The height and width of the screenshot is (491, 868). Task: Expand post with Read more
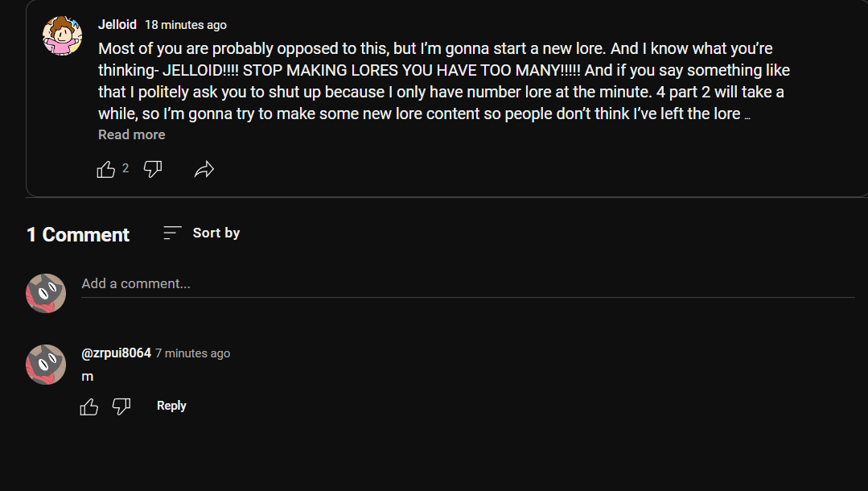coord(131,134)
